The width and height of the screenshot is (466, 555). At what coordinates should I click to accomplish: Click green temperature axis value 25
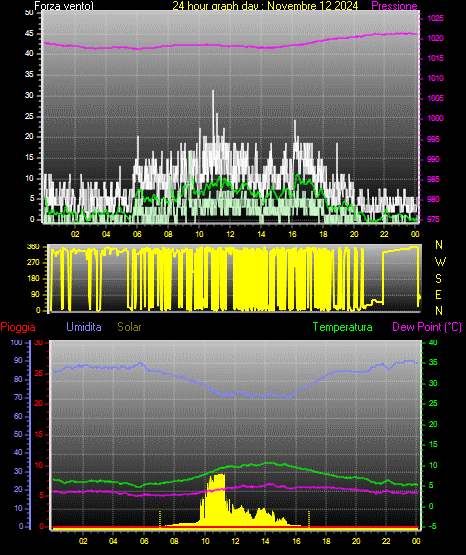click(433, 404)
